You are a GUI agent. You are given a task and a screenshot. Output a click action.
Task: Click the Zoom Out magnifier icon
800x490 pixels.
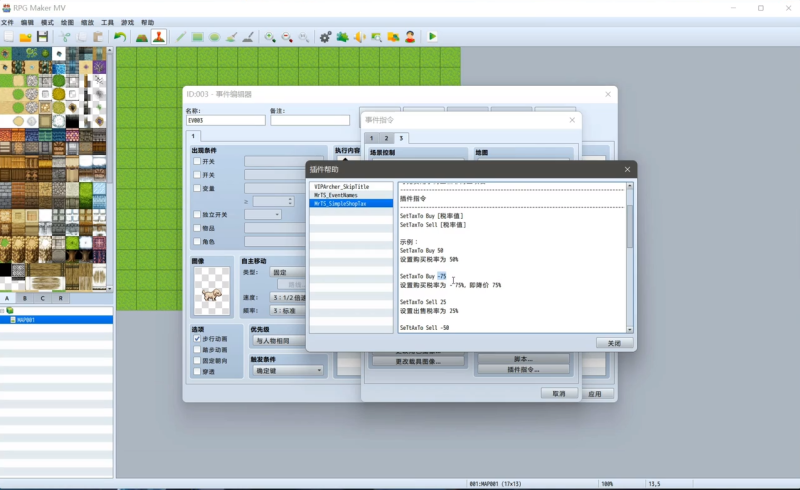[287, 37]
